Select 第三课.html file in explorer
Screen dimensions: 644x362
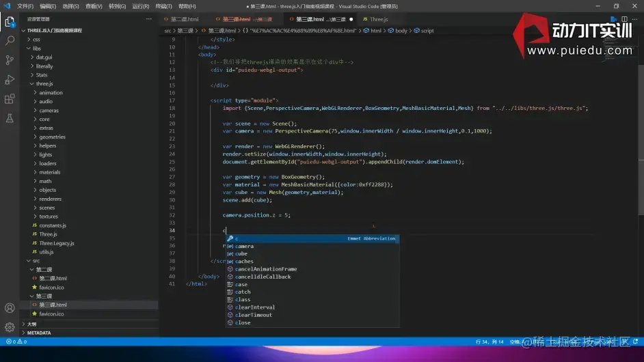[53, 305]
